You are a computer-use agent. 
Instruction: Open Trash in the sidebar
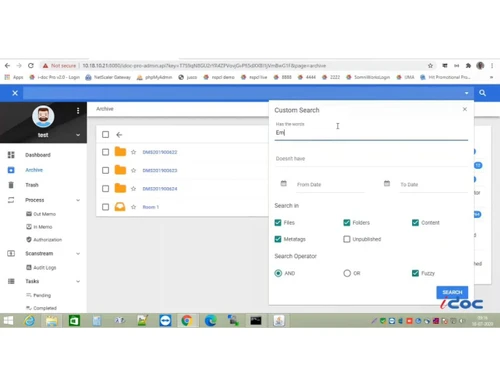32,185
